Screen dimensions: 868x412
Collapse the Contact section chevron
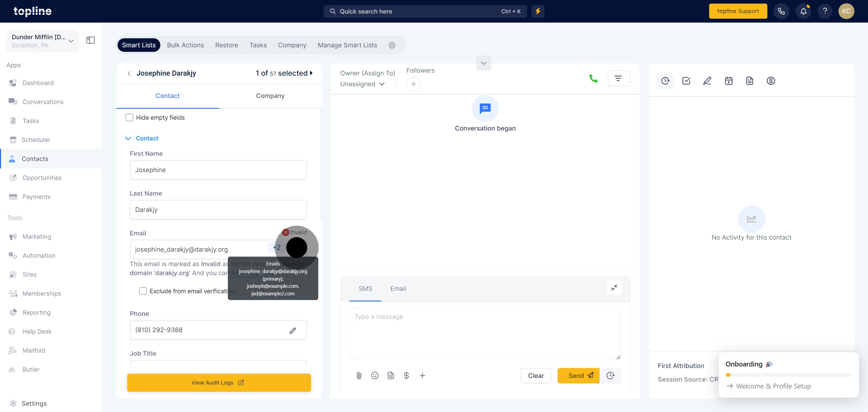click(x=128, y=138)
